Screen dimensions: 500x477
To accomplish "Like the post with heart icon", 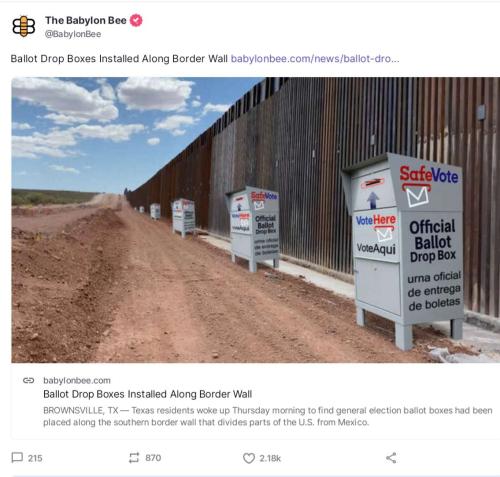I will (x=249, y=458).
